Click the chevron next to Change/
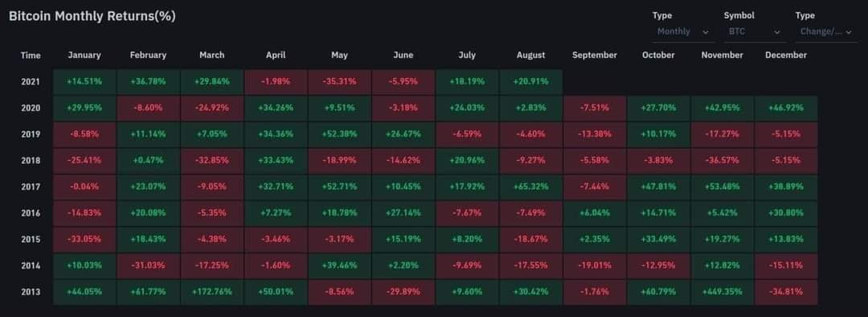The width and height of the screenshot is (868, 317). [x=850, y=33]
